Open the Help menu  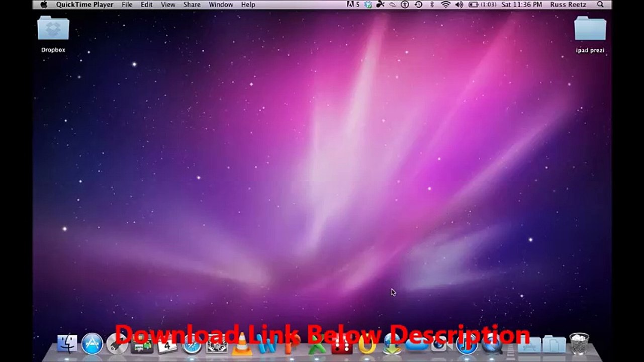(x=248, y=5)
